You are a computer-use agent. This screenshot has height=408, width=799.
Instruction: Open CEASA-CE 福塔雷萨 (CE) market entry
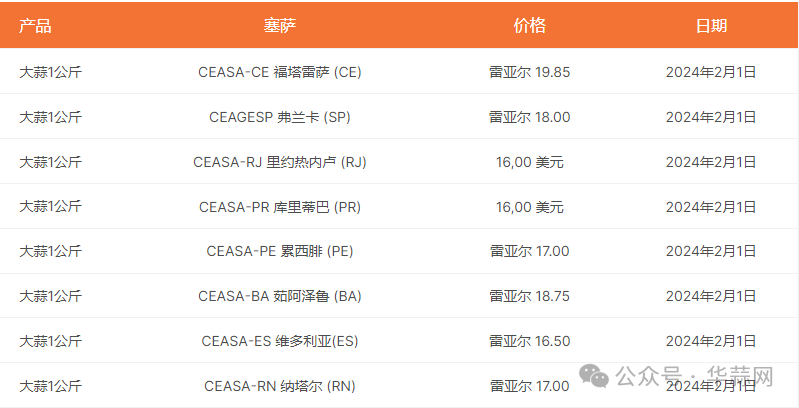coord(280,72)
